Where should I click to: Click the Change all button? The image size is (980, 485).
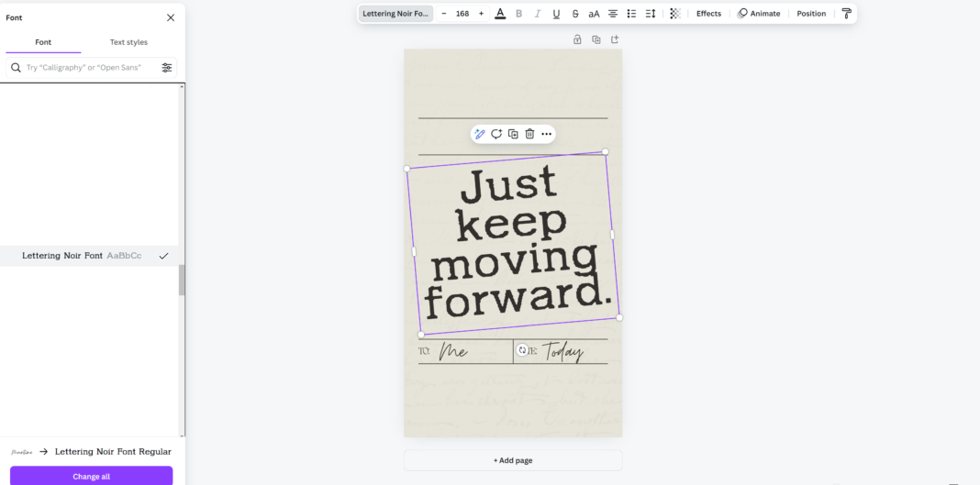coord(91,476)
